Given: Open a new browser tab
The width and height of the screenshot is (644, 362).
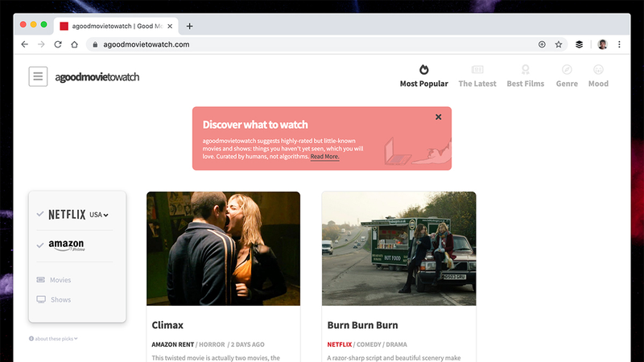Looking at the screenshot, I should [x=189, y=27].
